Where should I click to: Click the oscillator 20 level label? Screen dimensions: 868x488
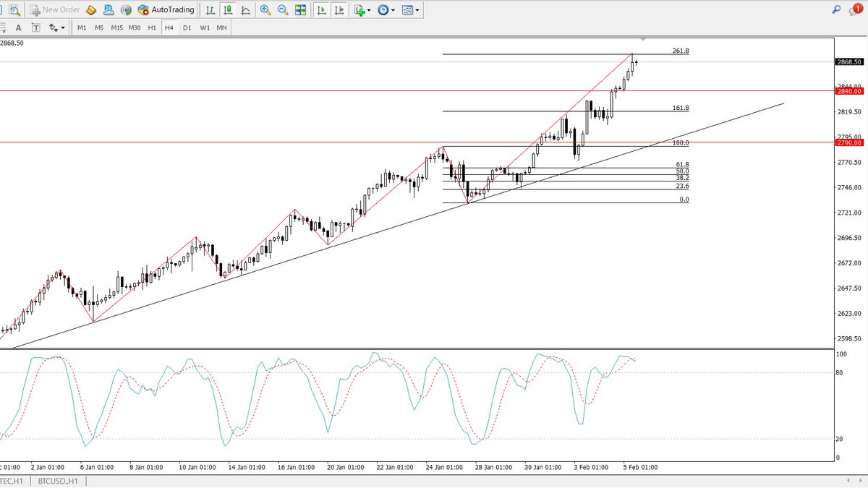[x=840, y=439]
